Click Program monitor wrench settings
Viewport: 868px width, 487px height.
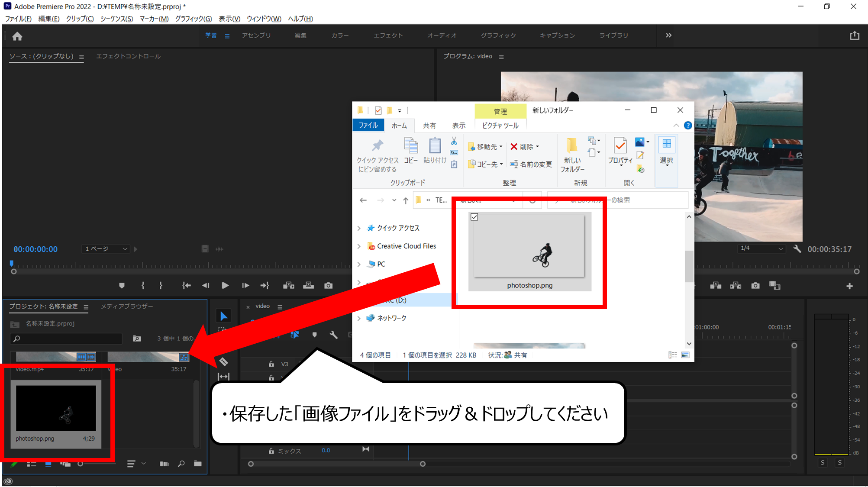pos(797,249)
